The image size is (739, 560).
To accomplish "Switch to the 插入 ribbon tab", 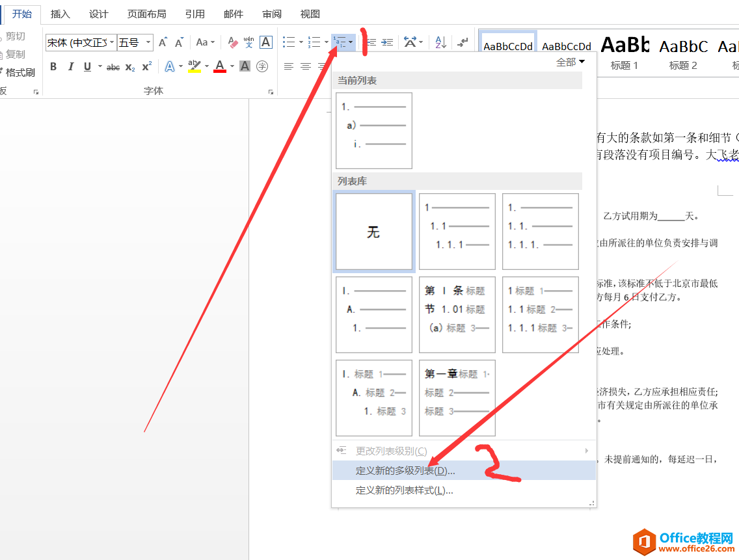I will (x=60, y=14).
